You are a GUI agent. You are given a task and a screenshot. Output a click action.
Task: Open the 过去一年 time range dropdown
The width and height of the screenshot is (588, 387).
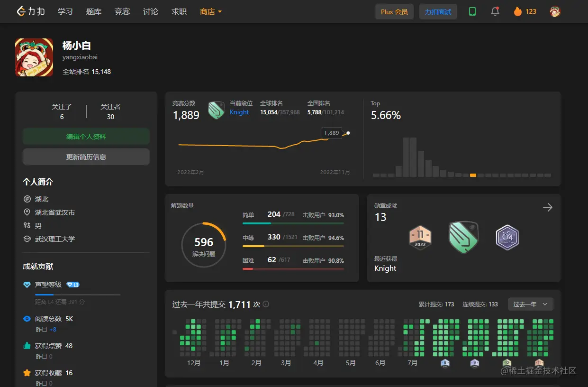tap(531, 304)
